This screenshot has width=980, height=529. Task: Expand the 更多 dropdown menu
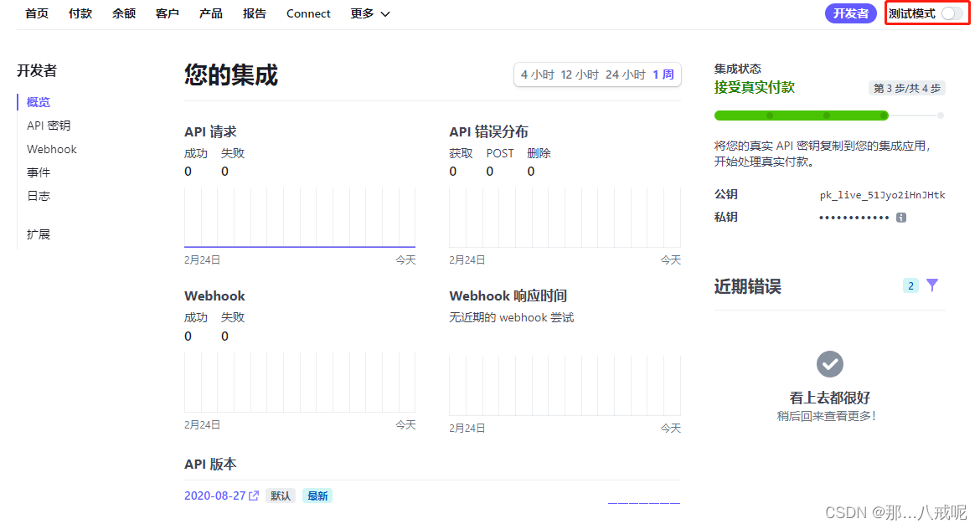(x=369, y=13)
